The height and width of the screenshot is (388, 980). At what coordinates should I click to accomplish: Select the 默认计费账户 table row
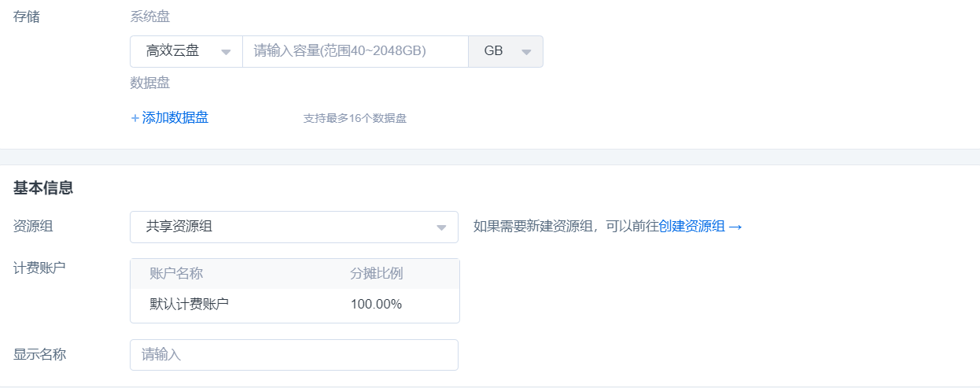(x=294, y=305)
